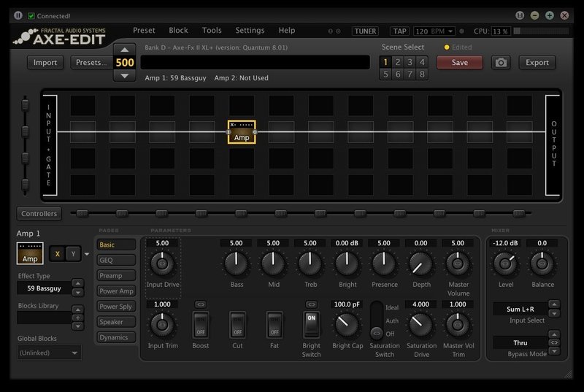Select the Dynamics page tab
The image size is (584, 392).
click(x=116, y=337)
